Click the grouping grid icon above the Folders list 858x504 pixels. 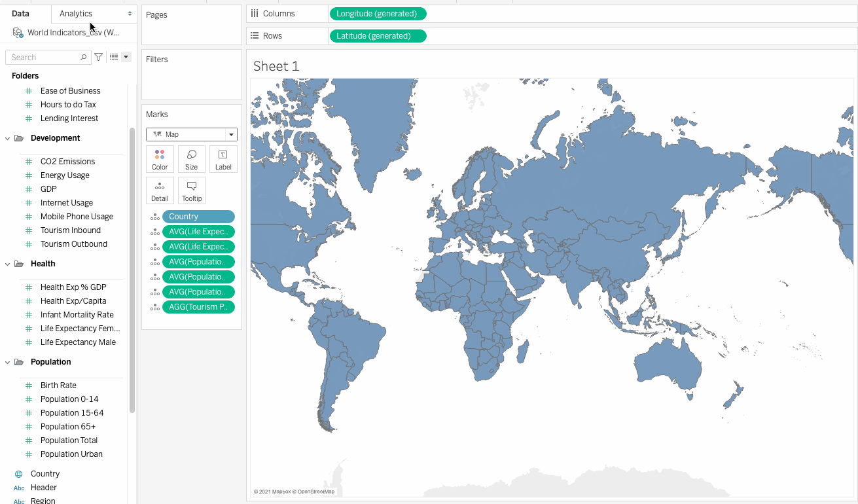(115, 57)
